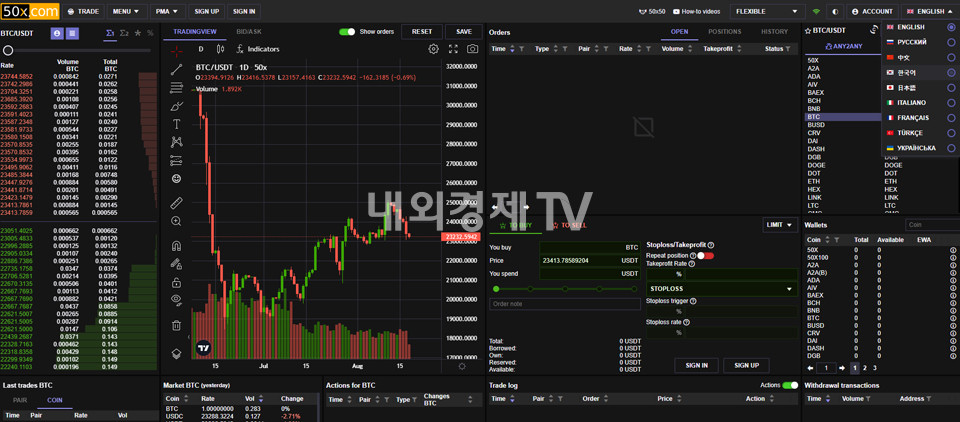Viewport: 960px width, 422px height.
Task: Select the Italiano language radio button
Action: (951, 102)
